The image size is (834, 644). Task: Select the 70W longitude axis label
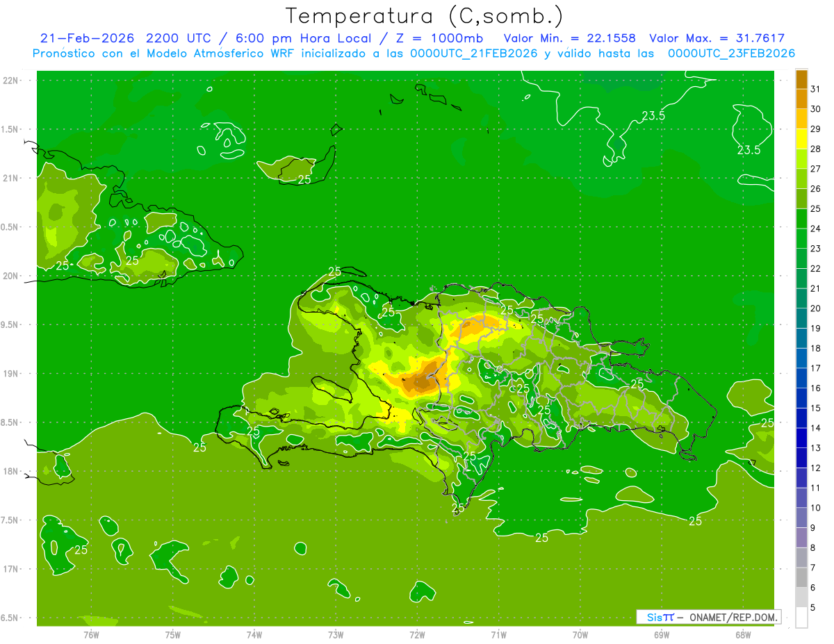click(580, 634)
